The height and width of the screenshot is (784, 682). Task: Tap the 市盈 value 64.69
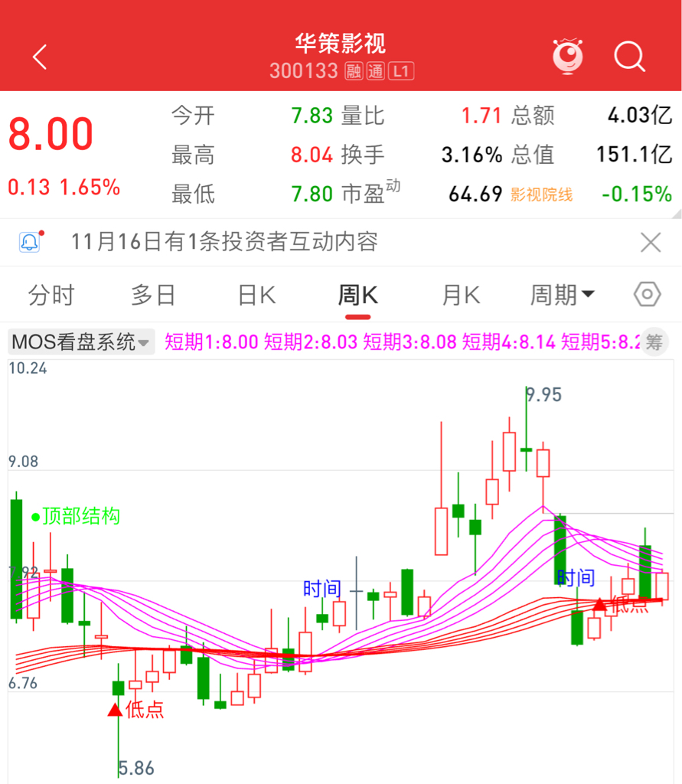coord(475,194)
